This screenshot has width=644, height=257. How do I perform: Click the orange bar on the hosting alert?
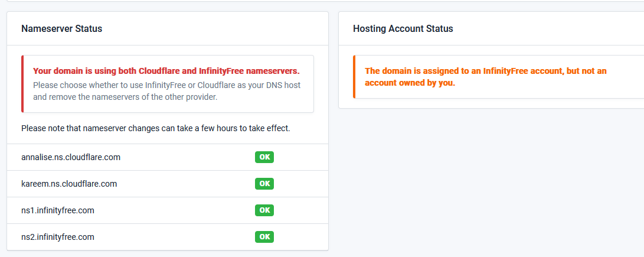click(354, 77)
